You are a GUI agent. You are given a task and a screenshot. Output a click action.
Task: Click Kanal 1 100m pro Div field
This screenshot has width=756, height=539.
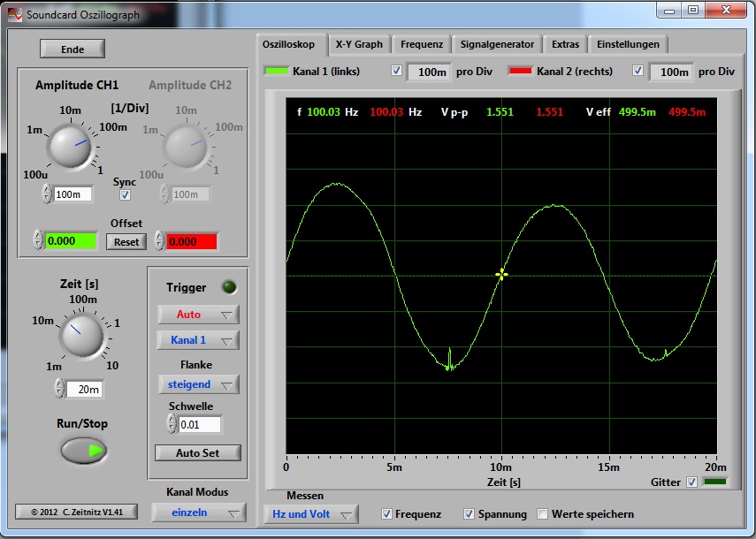pyautogui.click(x=430, y=72)
